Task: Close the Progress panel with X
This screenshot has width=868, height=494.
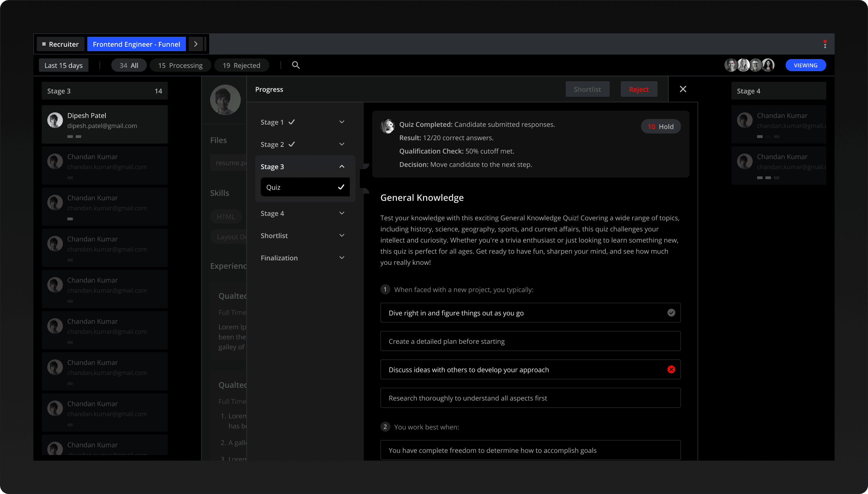Action: pos(683,89)
